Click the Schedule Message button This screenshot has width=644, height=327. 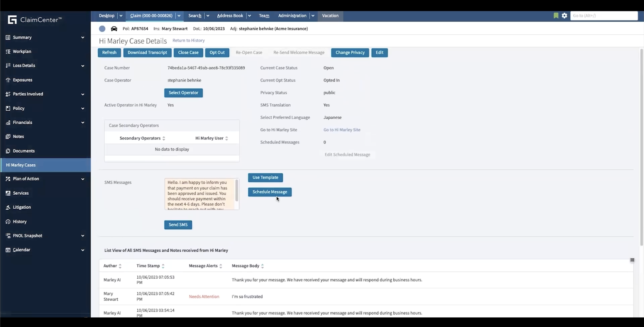270,192
